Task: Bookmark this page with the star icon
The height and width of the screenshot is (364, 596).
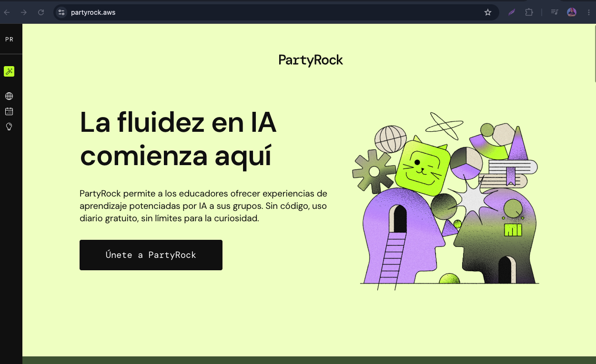Action: (488, 12)
